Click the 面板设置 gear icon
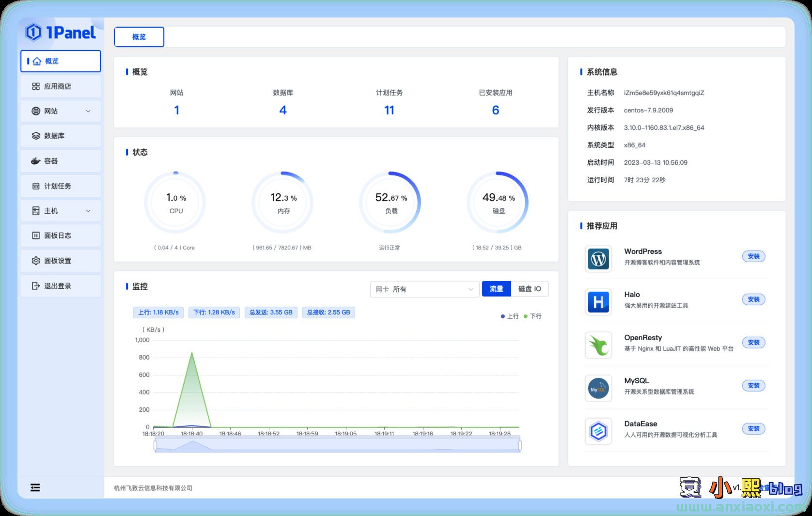Viewport: 812px width, 516px height. [x=36, y=261]
